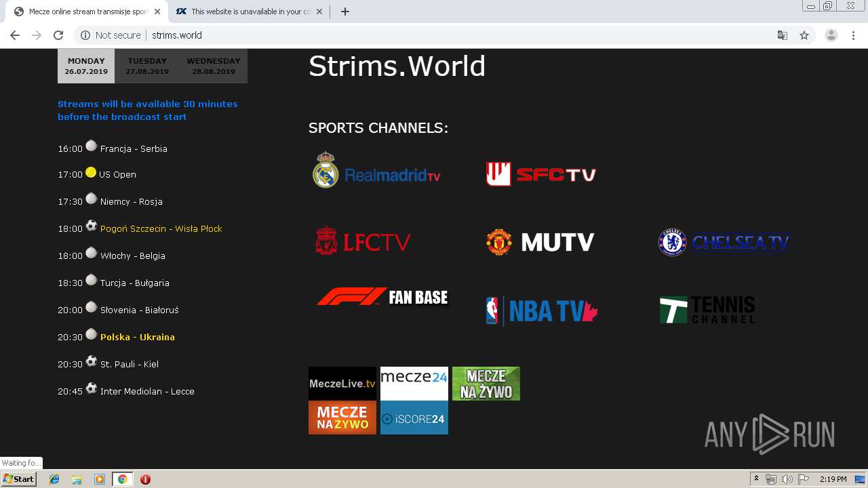This screenshot has height=488, width=868.
Task: Open the Chelsea TV channel logo
Action: click(724, 242)
